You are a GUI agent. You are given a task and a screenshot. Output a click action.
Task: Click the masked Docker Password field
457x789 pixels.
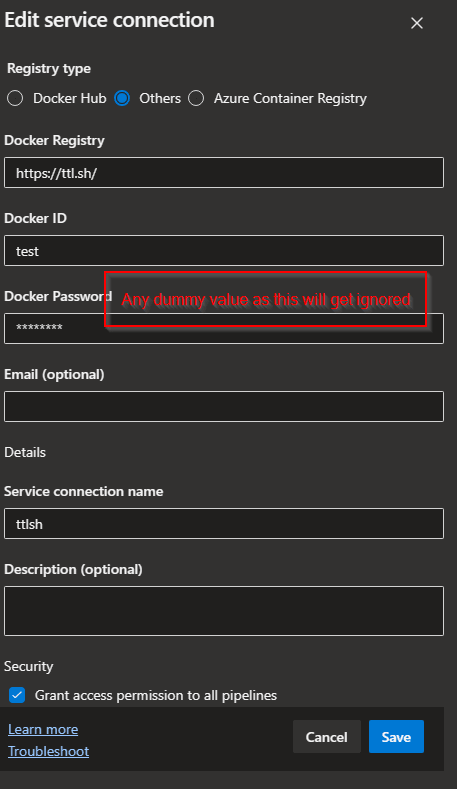click(224, 329)
